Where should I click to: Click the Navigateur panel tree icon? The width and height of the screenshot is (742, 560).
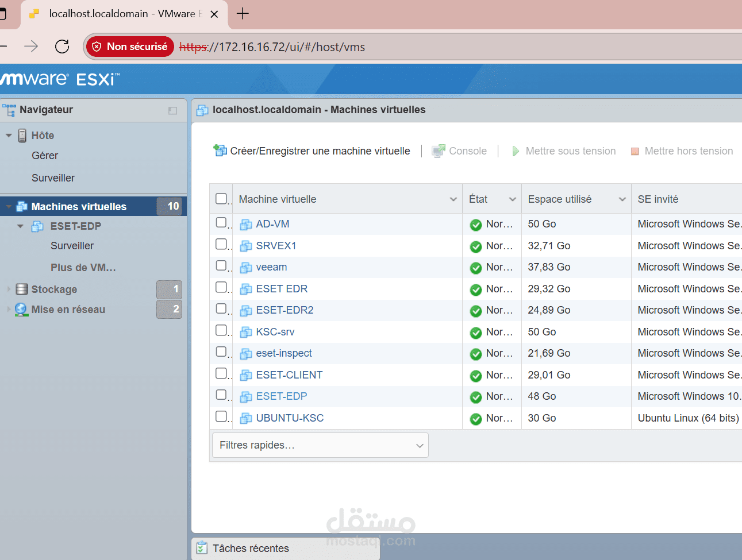[9, 110]
